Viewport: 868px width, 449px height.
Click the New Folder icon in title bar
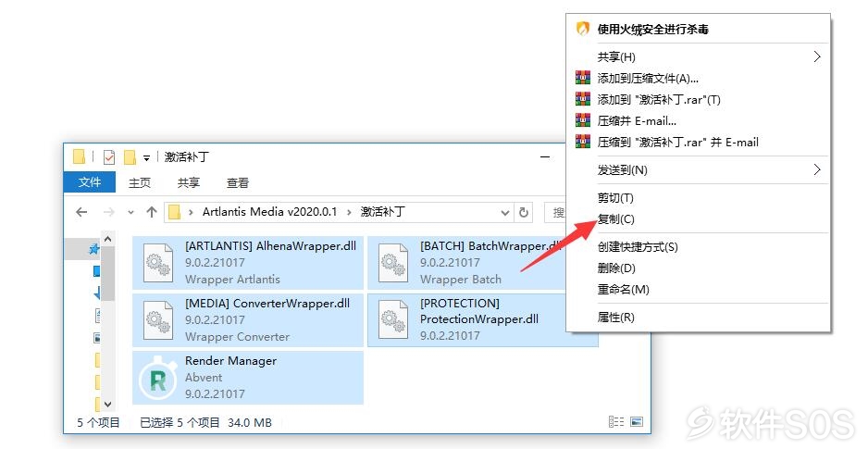130,157
